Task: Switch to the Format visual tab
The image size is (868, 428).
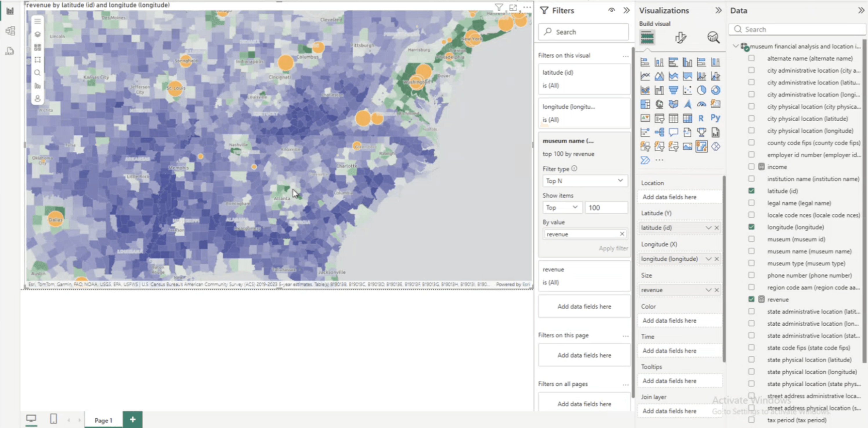Action: coord(680,38)
